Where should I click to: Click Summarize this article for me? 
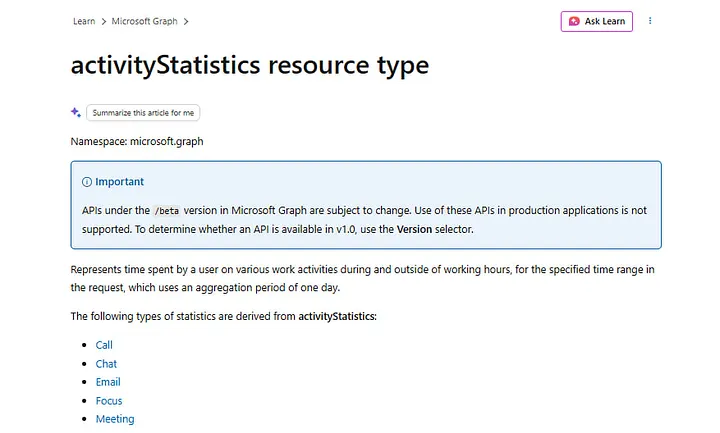143,112
